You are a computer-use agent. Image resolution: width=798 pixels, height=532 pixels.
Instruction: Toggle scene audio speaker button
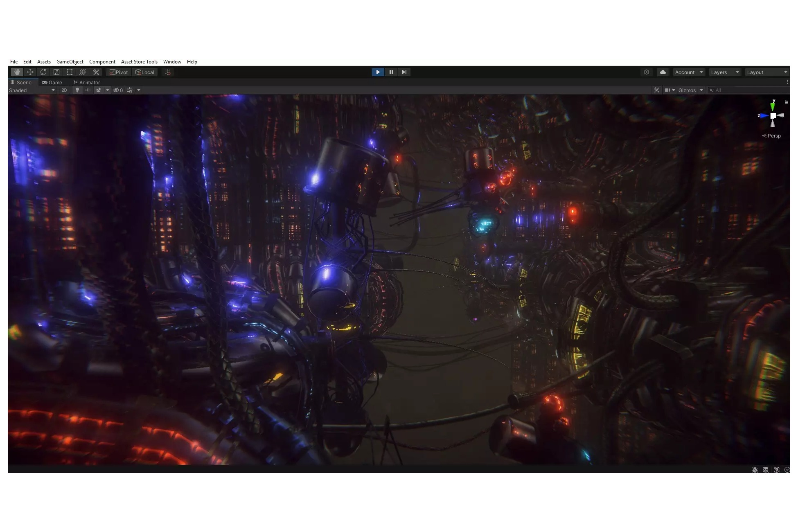coord(87,90)
